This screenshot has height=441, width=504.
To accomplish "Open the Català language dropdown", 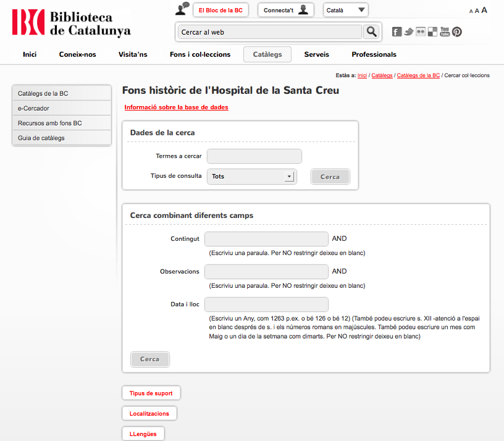I will tap(345, 10).
